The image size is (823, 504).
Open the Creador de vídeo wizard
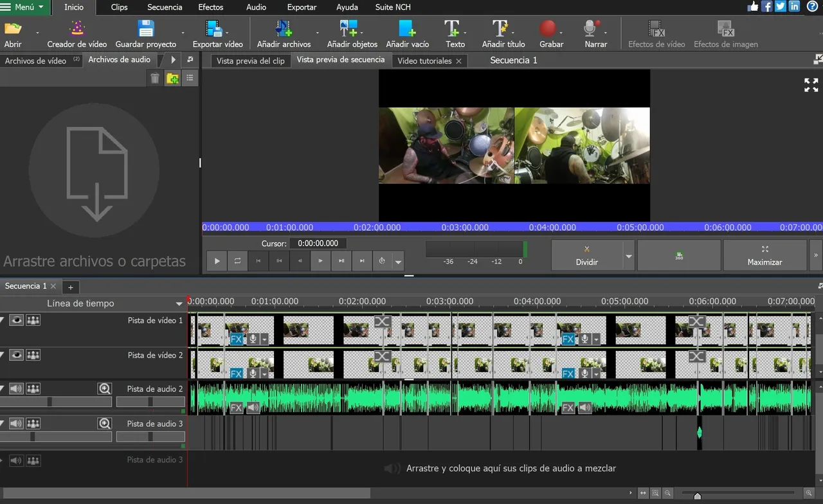coord(77,34)
